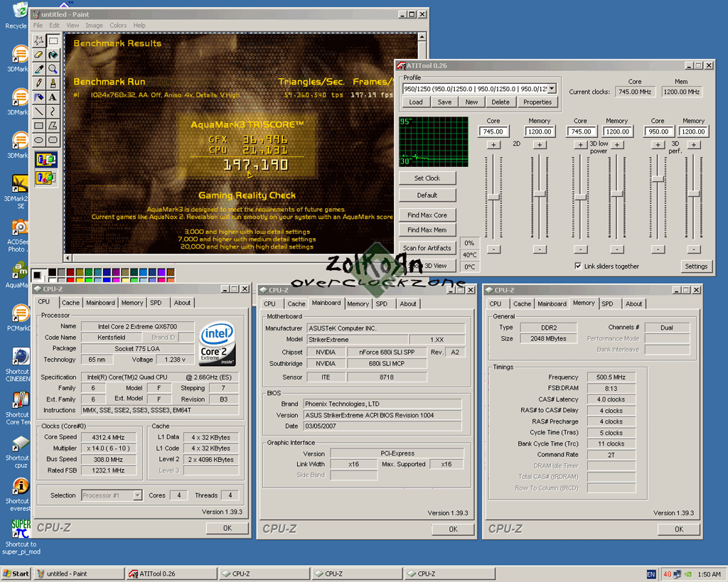728x582 pixels.
Task: Click the Set Clock button
Action: coord(427,178)
